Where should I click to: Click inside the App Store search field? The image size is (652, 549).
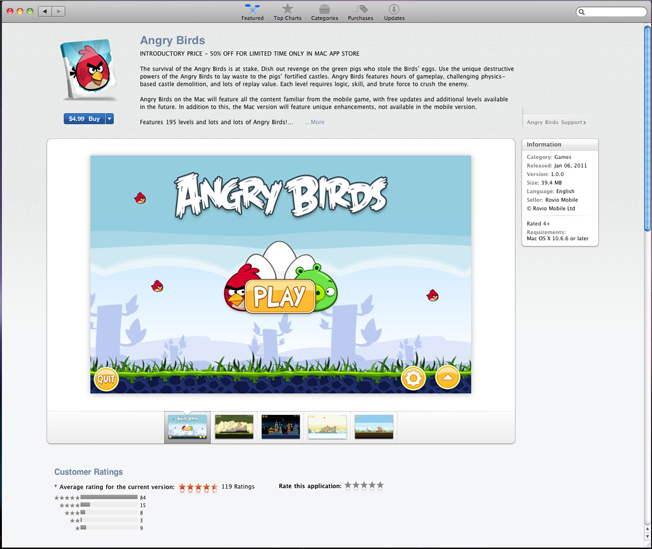(611, 12)
